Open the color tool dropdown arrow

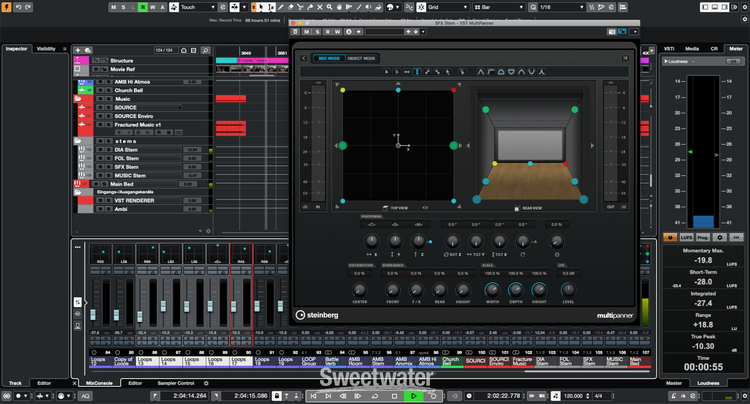pyautogui.click(x=398, y=7)
